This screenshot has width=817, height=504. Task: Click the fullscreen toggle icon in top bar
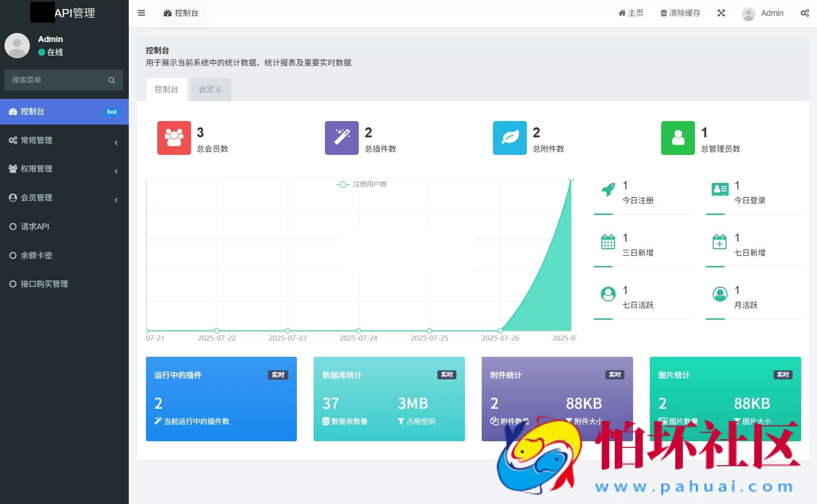(721, 13)
